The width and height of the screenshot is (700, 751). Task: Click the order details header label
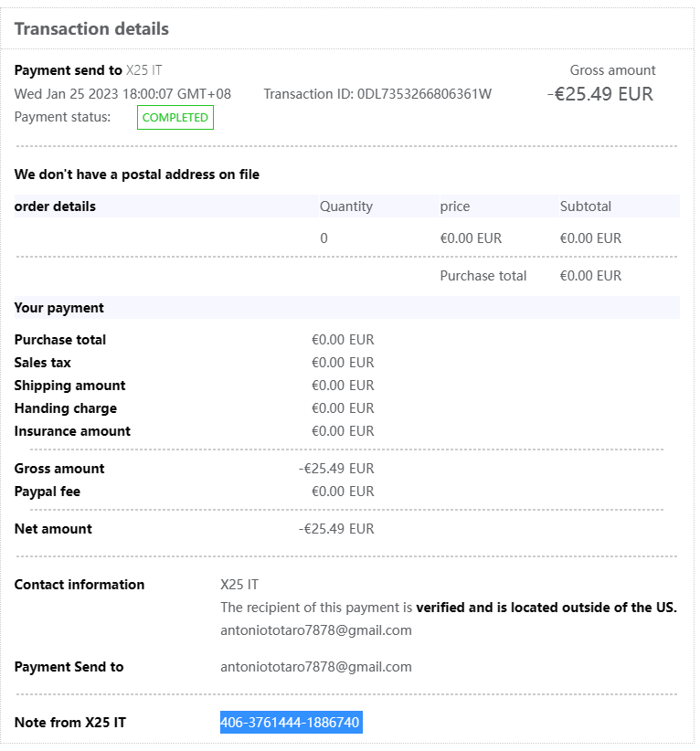[55, 206]
